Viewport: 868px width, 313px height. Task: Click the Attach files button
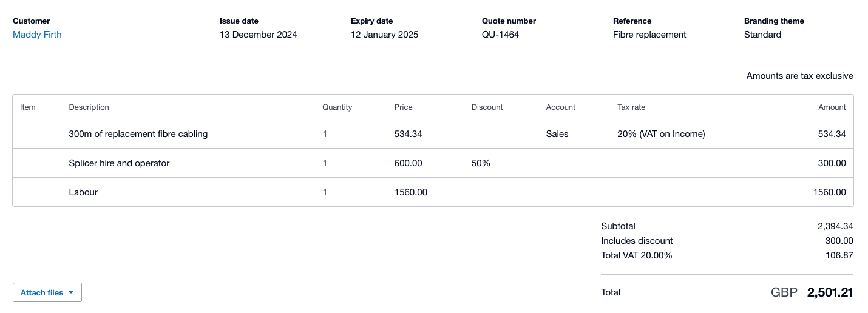tap(42, 292)
